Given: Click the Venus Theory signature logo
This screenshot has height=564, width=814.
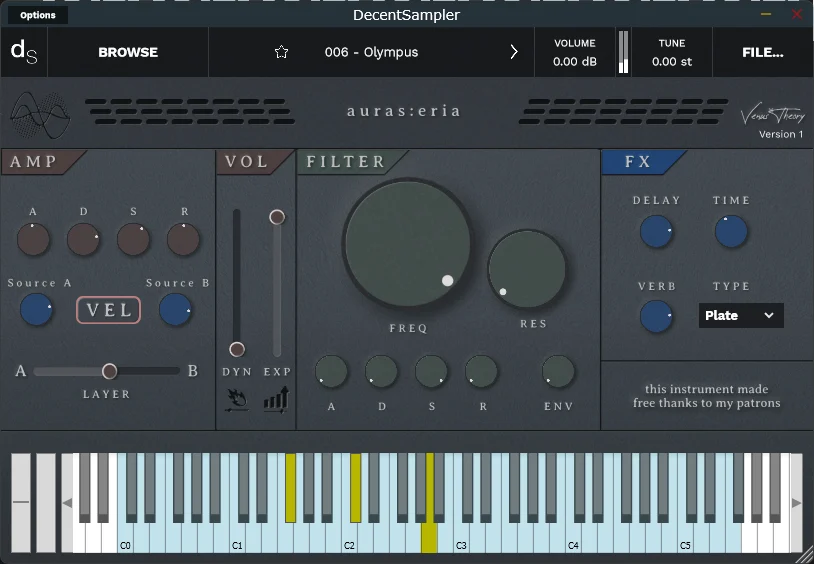Looking at the screenshot, I should [772, 115].
